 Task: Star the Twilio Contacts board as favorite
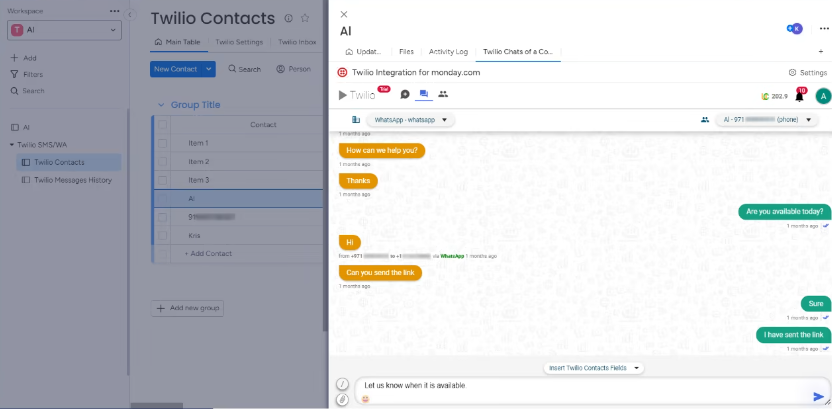pyautogui.click(x=305, y=18)
